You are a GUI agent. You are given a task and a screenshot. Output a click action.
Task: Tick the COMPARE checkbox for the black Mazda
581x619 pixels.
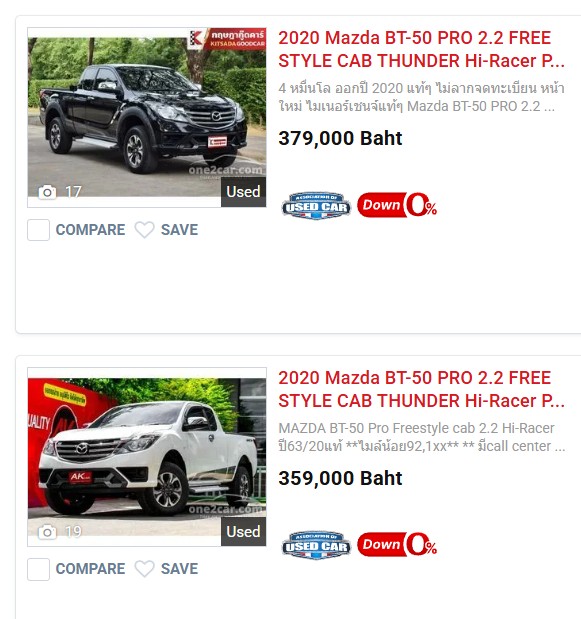point(38,230)
